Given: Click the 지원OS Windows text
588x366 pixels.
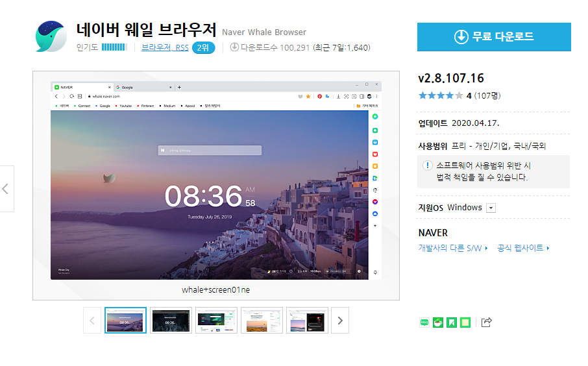Looking at the screenshot, I should coord(450,208).
